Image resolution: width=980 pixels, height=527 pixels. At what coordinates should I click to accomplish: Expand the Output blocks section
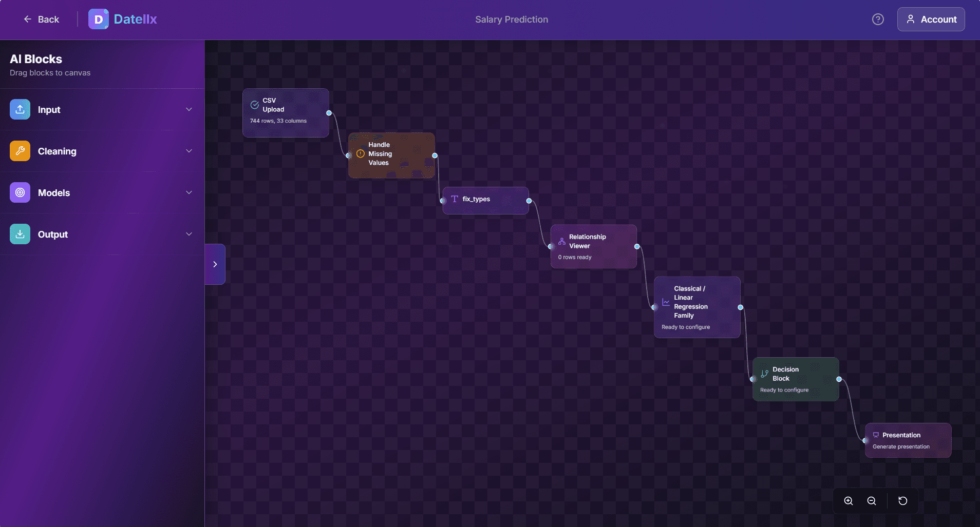[x=189, y=234]
